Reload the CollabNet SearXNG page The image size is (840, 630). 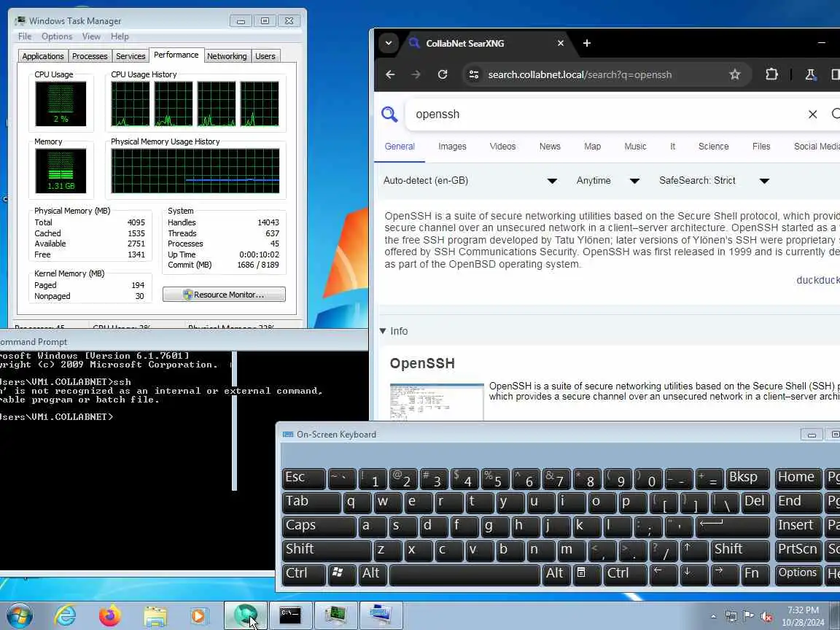coord(443,74)
